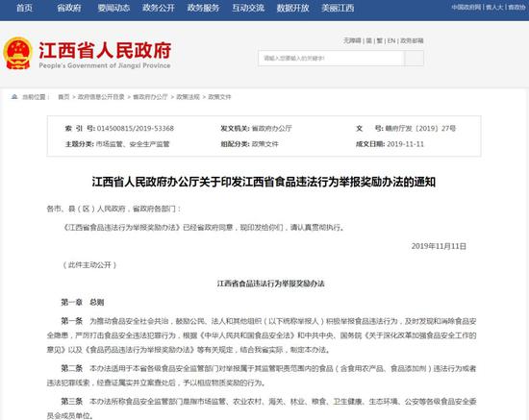Open the 省政协 link

coord(516,7)
